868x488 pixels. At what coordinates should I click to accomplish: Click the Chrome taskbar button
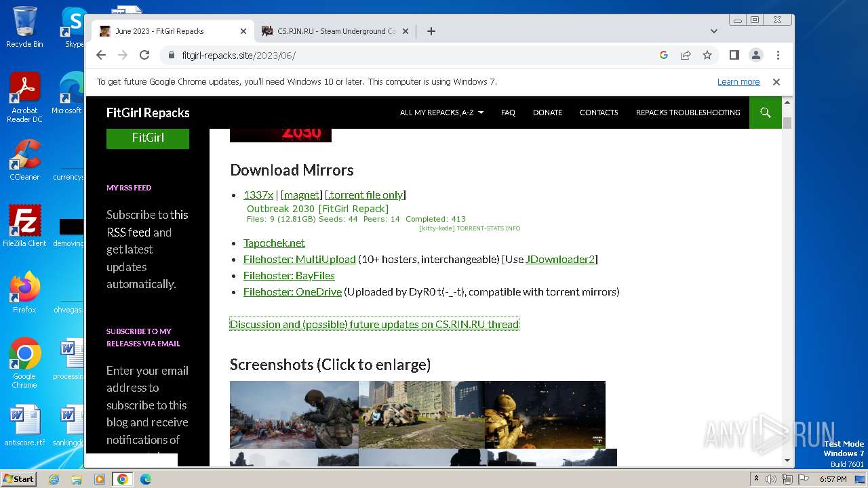[x=123, y=479]
